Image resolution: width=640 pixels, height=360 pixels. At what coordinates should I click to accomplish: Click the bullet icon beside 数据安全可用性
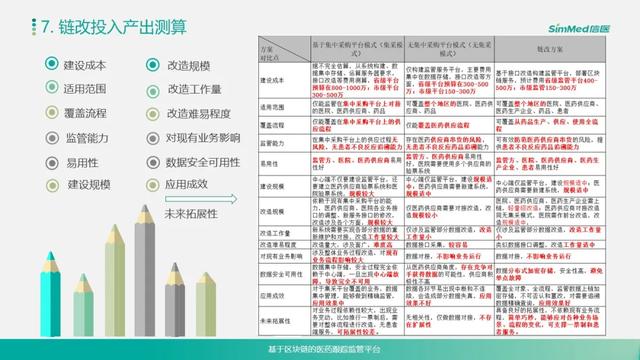tap(153, 162)
